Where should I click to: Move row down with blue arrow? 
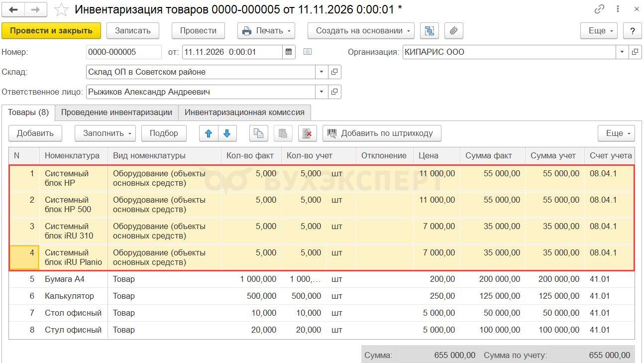pos(227,133)
